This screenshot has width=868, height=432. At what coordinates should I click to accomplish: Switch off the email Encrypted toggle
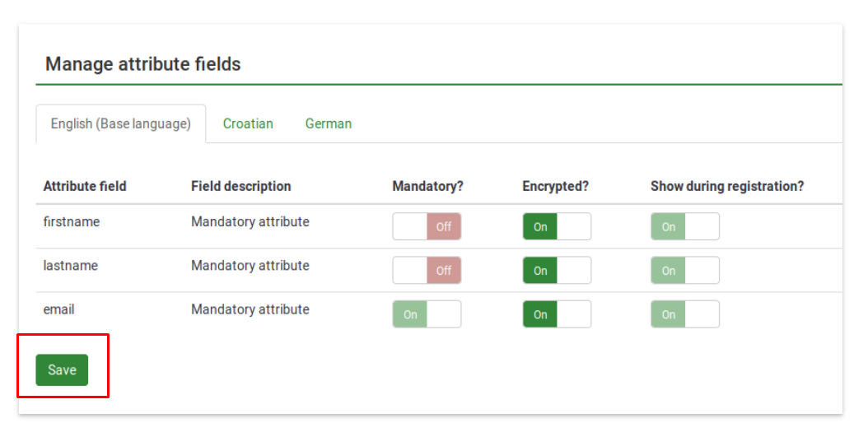[557, 314]
